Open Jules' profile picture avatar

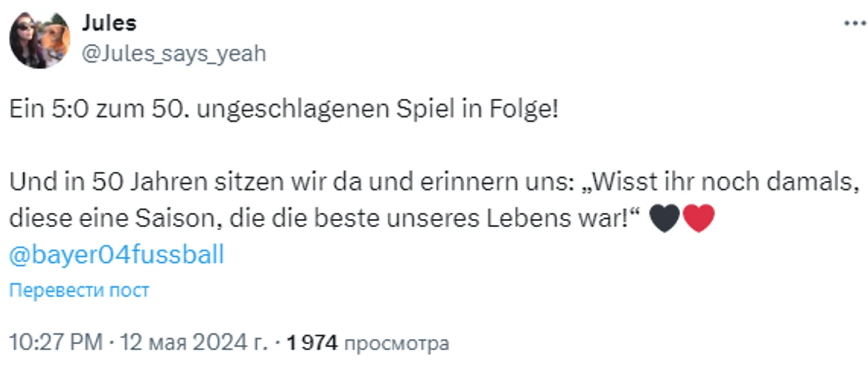[40, 40]
